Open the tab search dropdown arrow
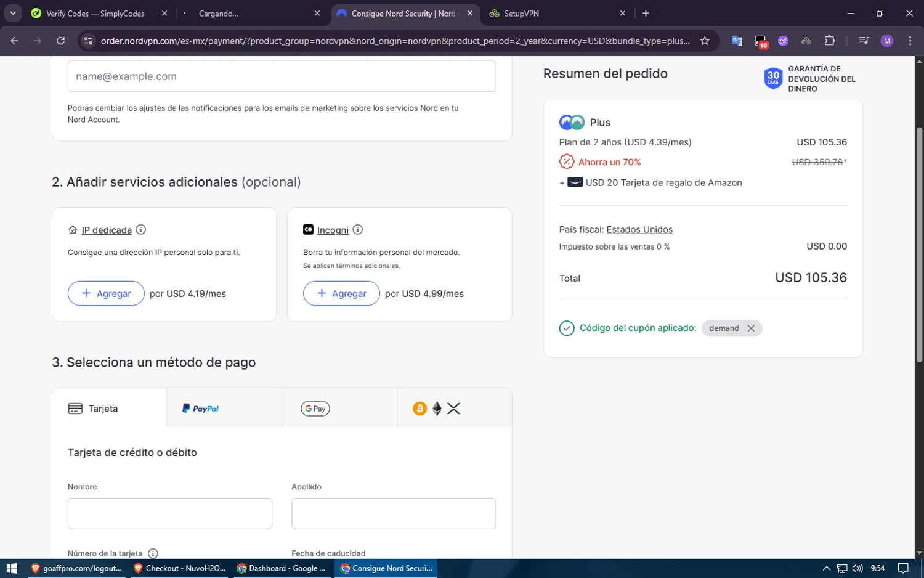Image resolution: width=924 pixels, height=578 pixels. point(13,13)
